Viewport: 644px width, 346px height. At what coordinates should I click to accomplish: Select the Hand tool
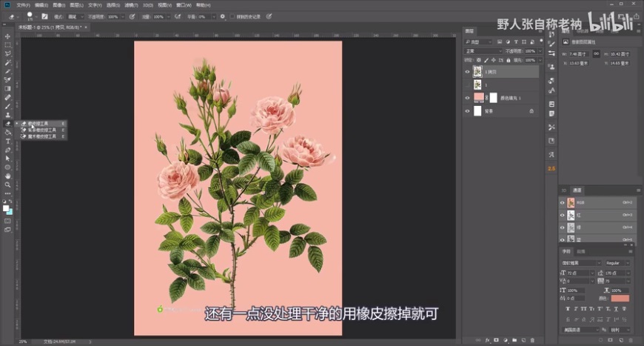7,176
